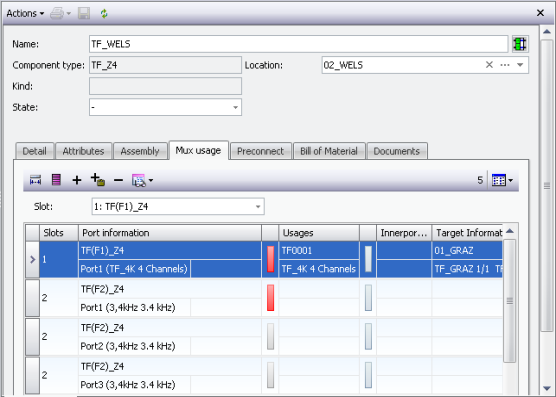The width and height of the screenshot is (556, 397).
Task: Close the TF_WELS dialog
Action: pyautogui.click(x=540, y=13)
